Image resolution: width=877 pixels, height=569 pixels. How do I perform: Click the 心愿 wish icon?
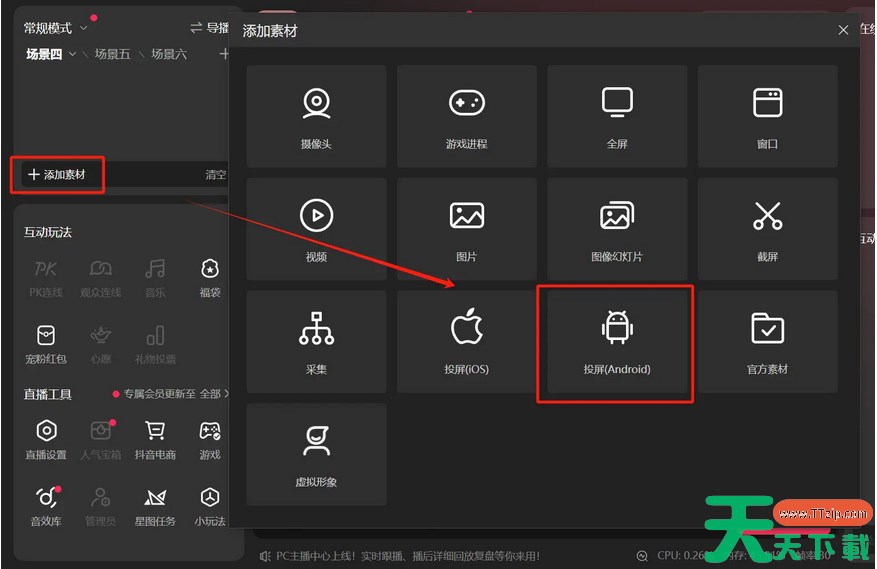101,344
